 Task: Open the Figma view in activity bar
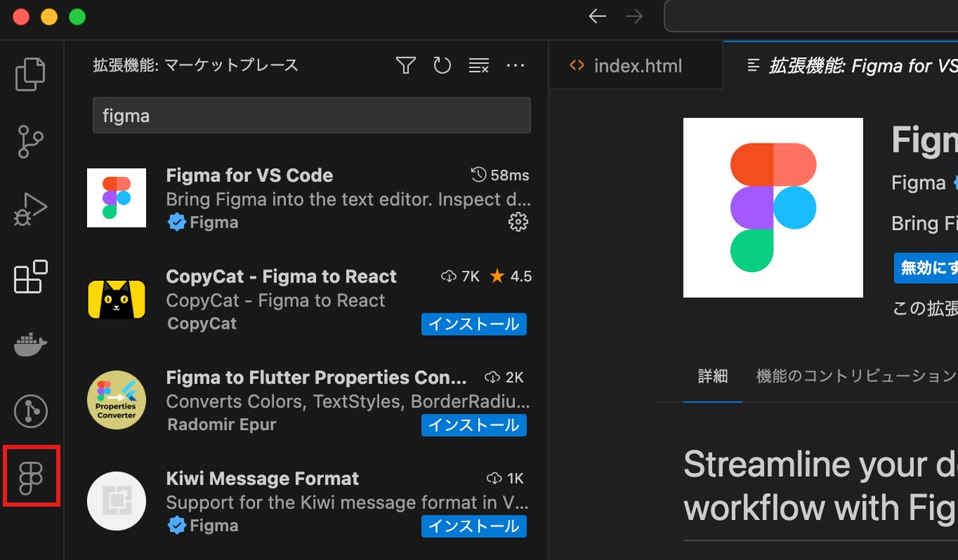click(x=31, y=477)
